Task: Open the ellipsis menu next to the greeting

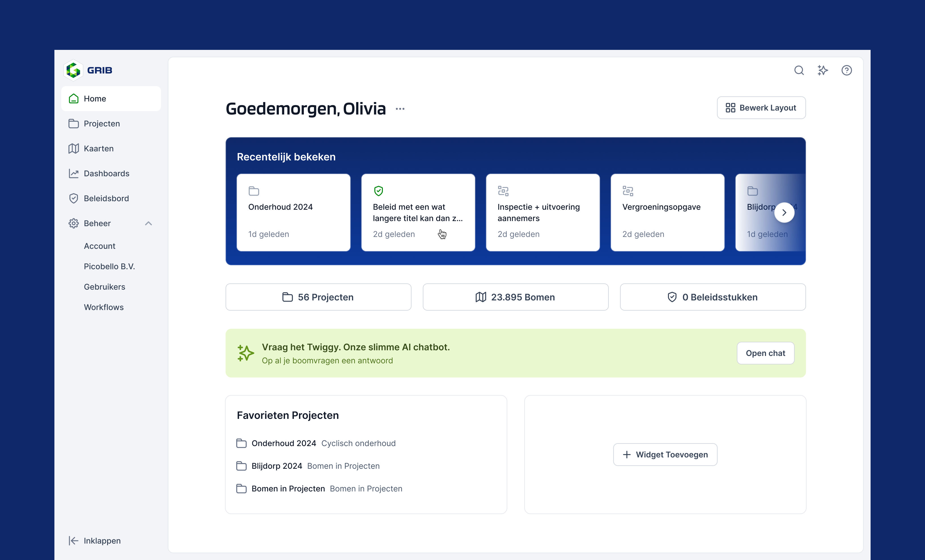Action: point(400,109)
